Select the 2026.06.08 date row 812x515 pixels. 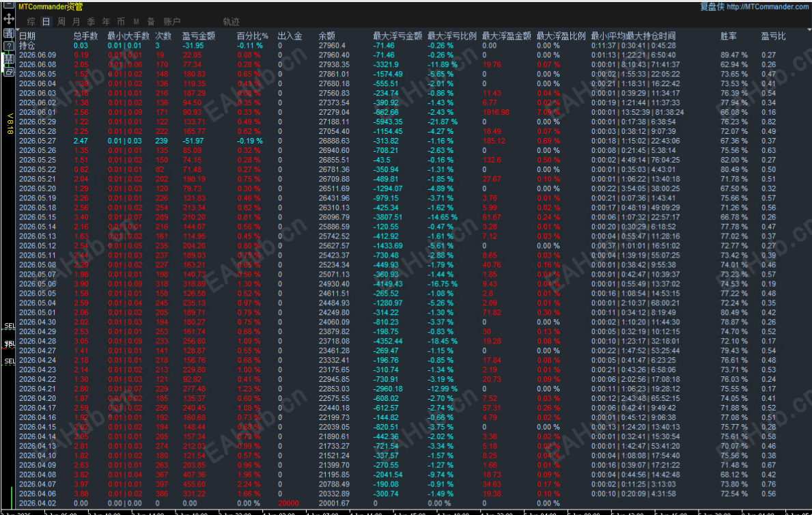pyautogui.click(x=38, y=65)
